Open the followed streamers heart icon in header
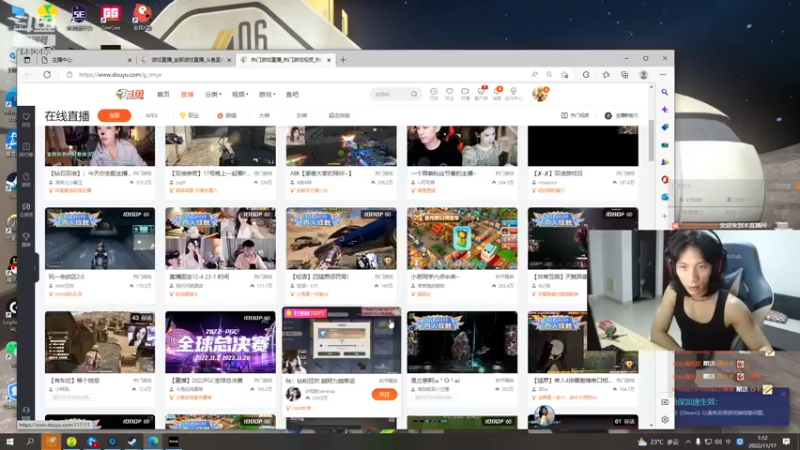The image size is (800, 450). click(x=449, y=93)
